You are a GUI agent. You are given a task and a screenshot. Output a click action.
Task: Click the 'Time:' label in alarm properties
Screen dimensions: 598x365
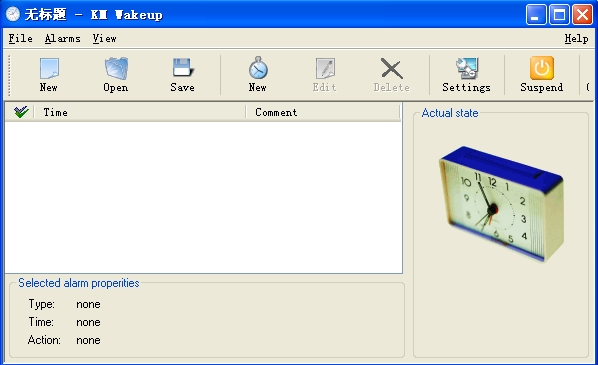(41, 322)
